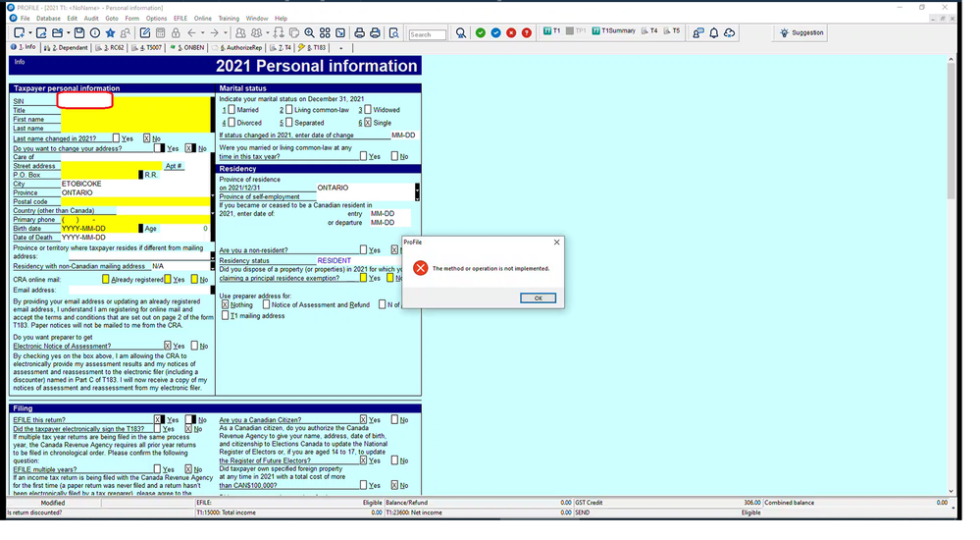Switch to the 2. Dependant tab
Viewport: 980px width, 540px height.
(x=66, y=47)
